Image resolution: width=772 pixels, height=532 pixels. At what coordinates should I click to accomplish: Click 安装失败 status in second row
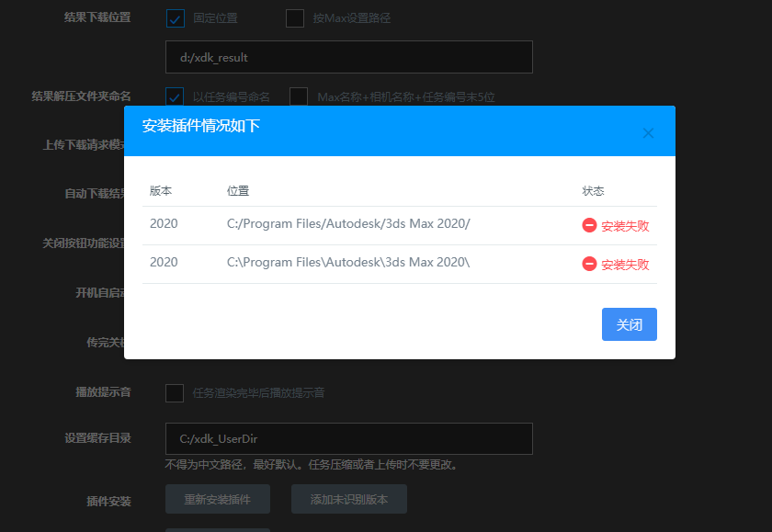tap(625, 265)
